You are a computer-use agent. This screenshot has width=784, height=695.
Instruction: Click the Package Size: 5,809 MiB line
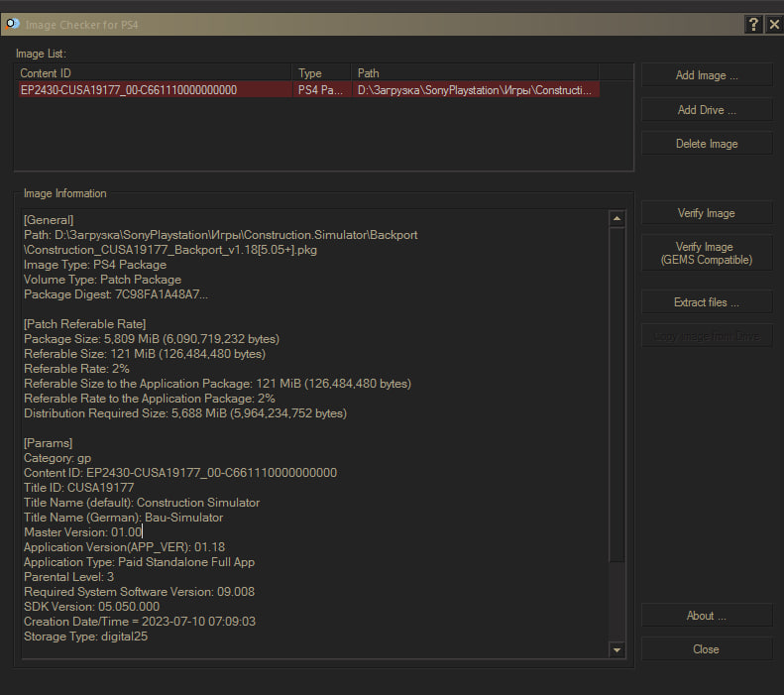point(152,339)
